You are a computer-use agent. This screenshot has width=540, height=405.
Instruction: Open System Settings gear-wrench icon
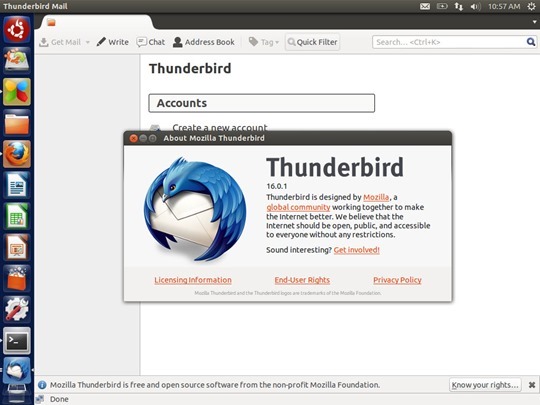click(x=17, y=310)
